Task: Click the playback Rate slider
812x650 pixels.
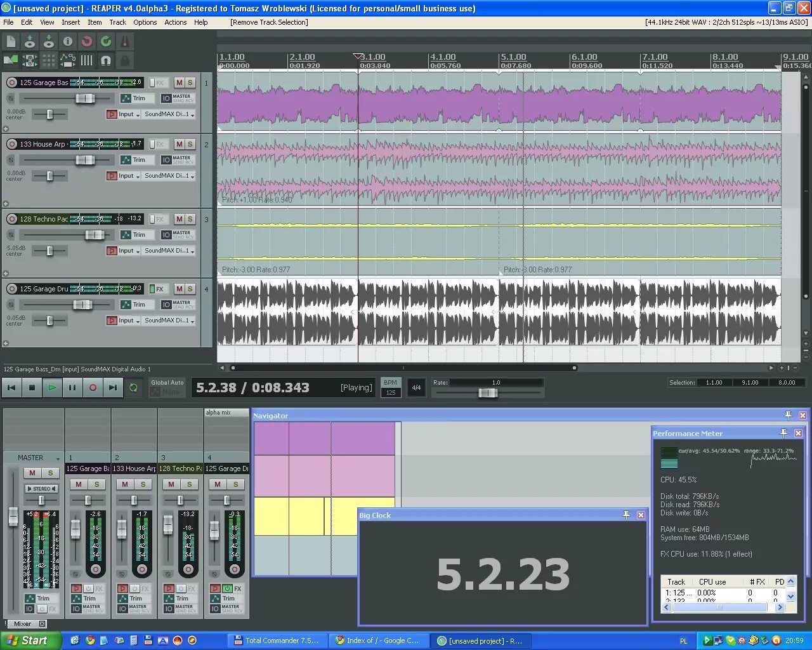Action: 488,393
